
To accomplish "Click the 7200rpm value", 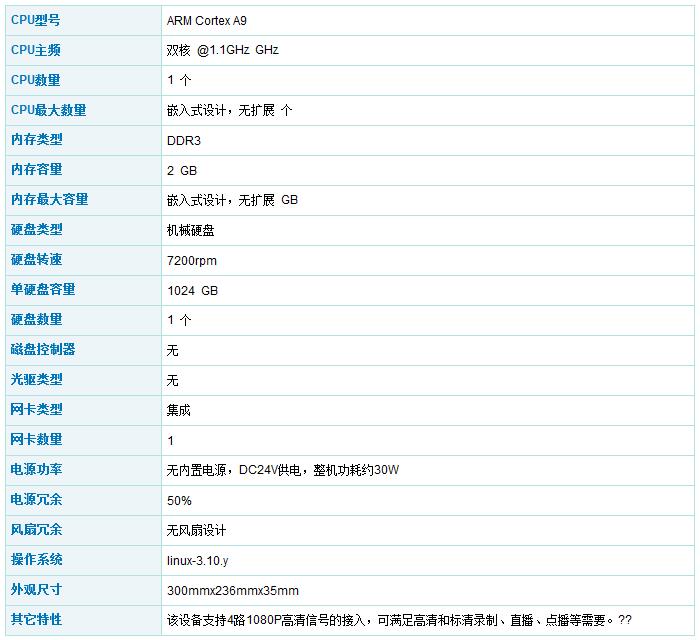I will pyautogui.click(x=192, y=261).
